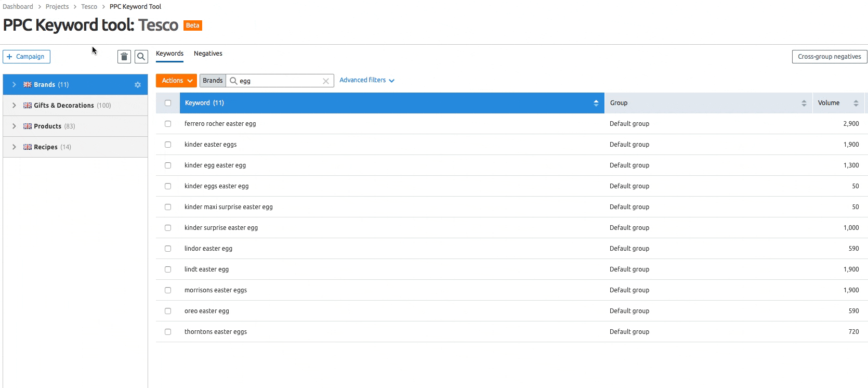This screenshot has height=388, width=868.
Task: Switch to the Negatives tab
Action: coord(208,54)
